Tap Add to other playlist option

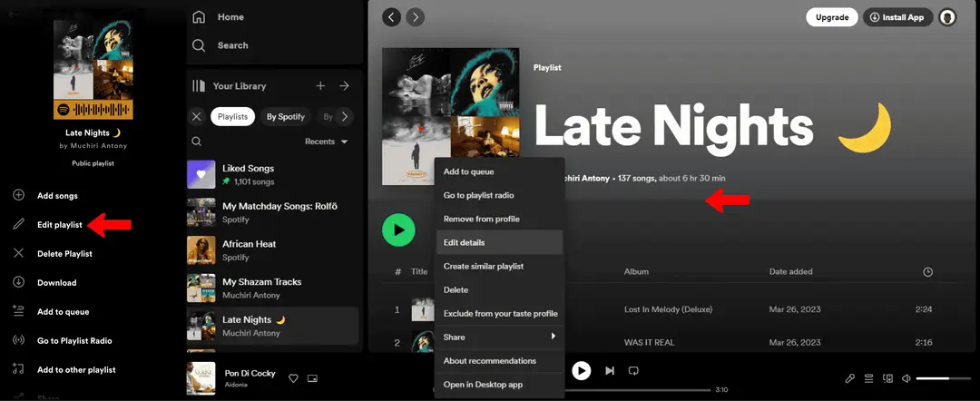point(64,370)
